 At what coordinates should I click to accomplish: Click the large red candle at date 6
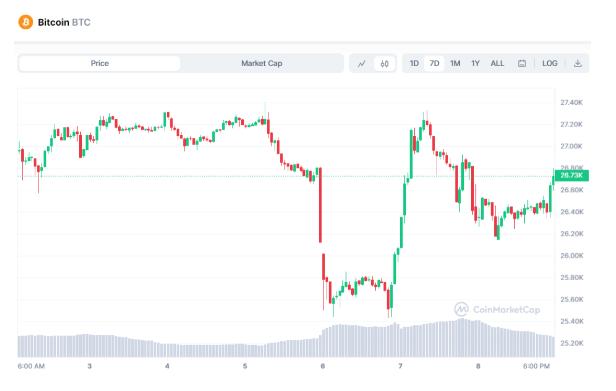coord(321,205)
